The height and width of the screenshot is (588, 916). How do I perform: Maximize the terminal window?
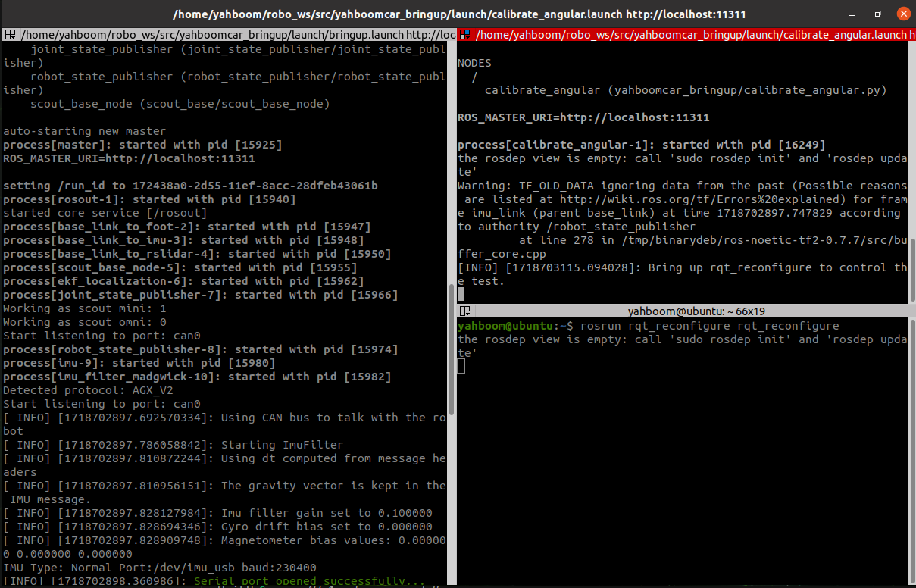tap(878, 14)
